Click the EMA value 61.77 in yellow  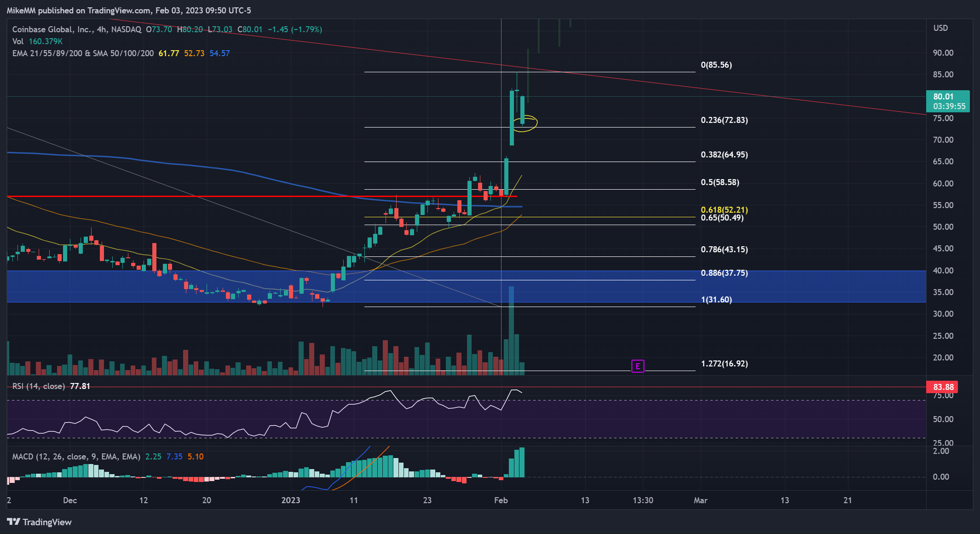click(169, 53)
